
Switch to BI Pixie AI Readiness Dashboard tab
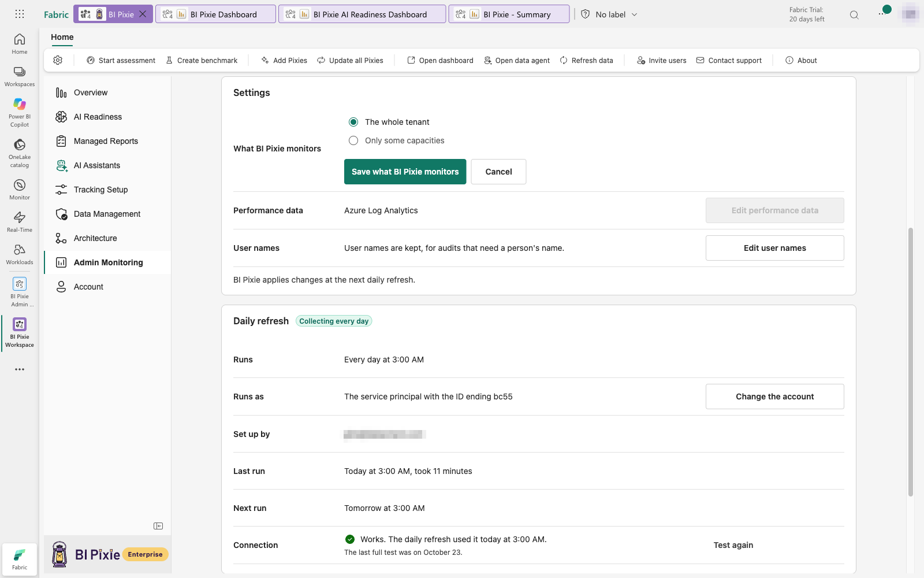point(362,14)
